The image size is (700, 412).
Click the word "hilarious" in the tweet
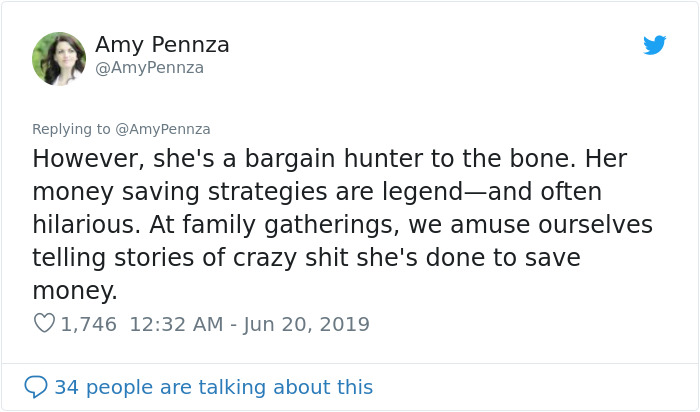pos(84,225)
